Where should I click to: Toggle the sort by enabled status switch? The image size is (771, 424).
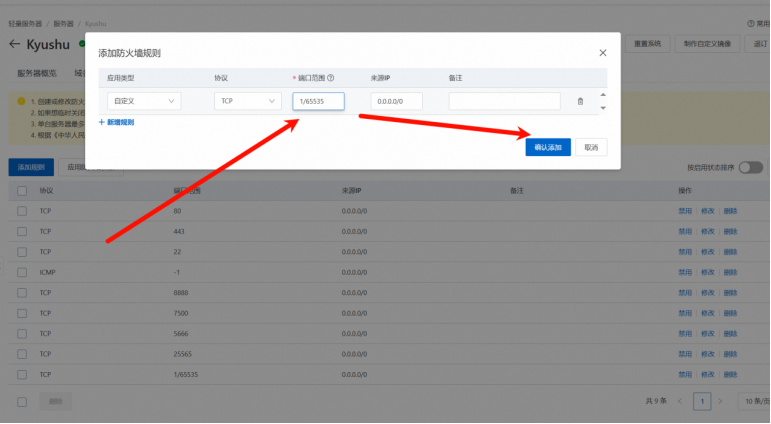click(751, 168)
